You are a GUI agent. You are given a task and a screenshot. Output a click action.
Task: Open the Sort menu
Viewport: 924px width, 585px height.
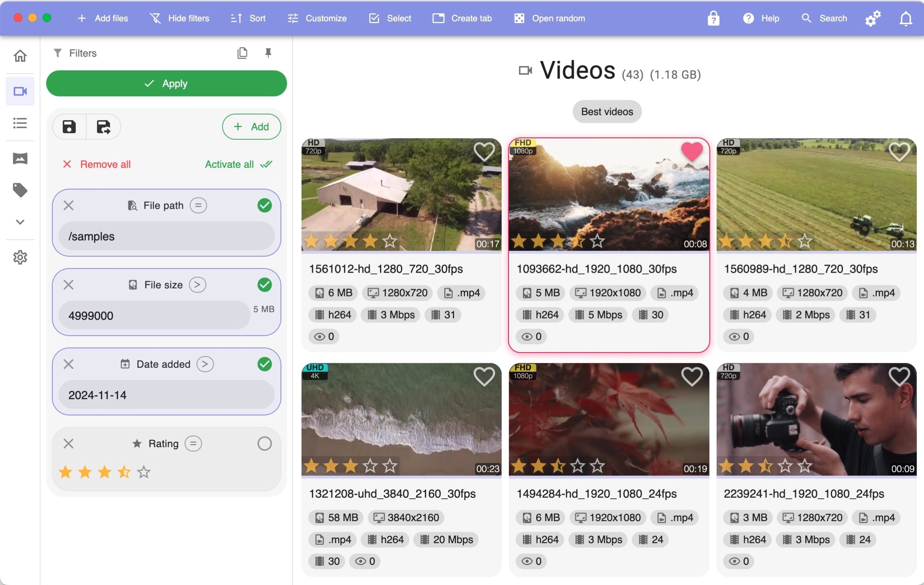click(x=248, y=18)
